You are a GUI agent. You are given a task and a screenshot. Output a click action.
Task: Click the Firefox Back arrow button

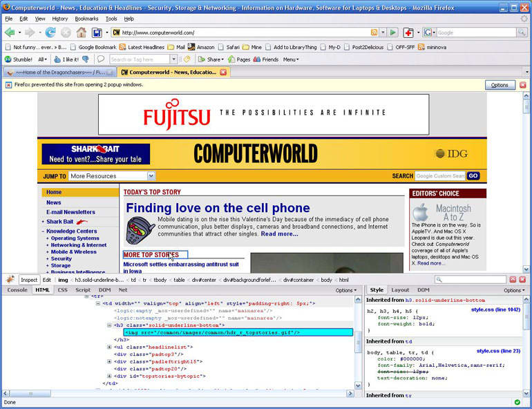pyautogui.click(x=10, y=32)
